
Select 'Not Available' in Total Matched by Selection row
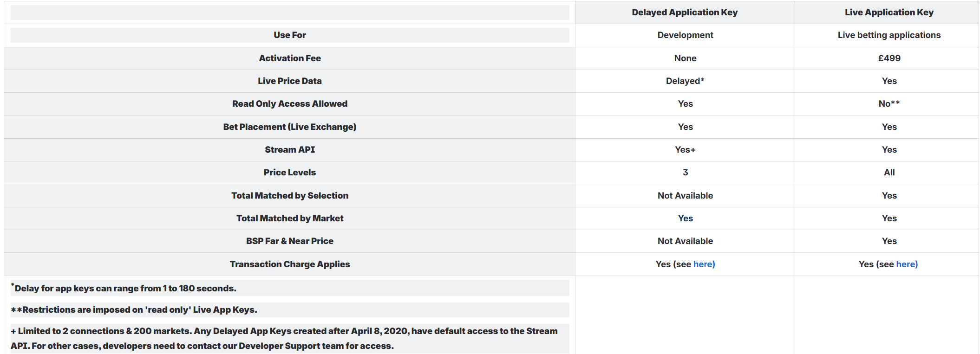coord(685,196)
